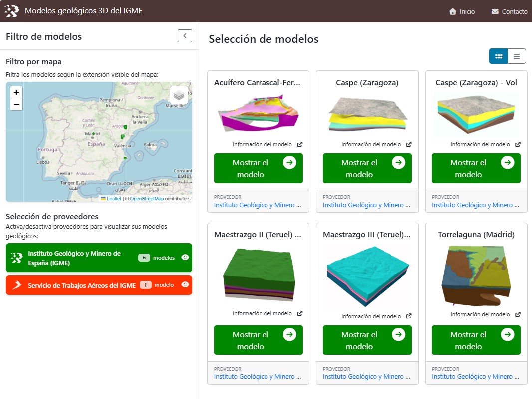
Task: Open Contacto in the top navigation
Action: click(509, 11)
